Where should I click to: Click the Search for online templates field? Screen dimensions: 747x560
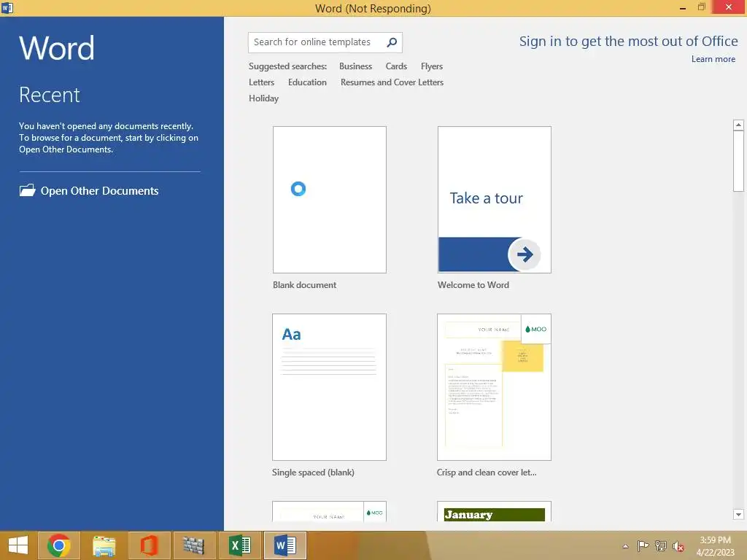[x=325, y=42]
